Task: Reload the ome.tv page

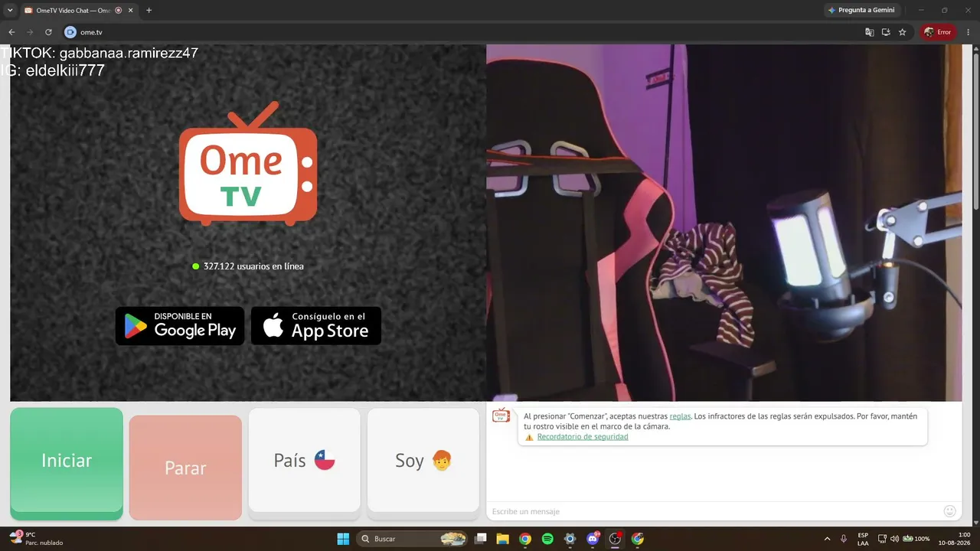Action: [48, 32]
